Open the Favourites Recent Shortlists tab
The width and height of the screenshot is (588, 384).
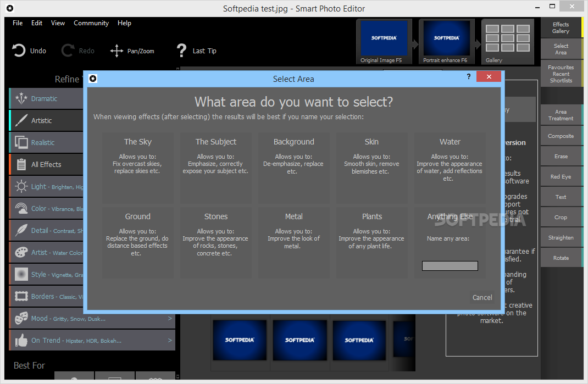point(561,74)
